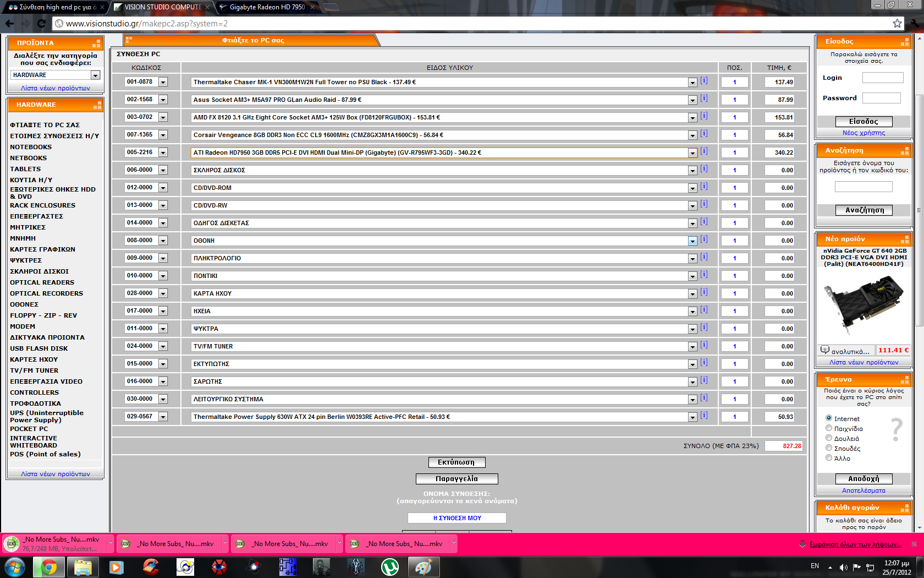
Task: Collapse ΠΡΟΪΟΝΤΑ panel corner icon
Action: pyautogui.click(x=96, y=43)
